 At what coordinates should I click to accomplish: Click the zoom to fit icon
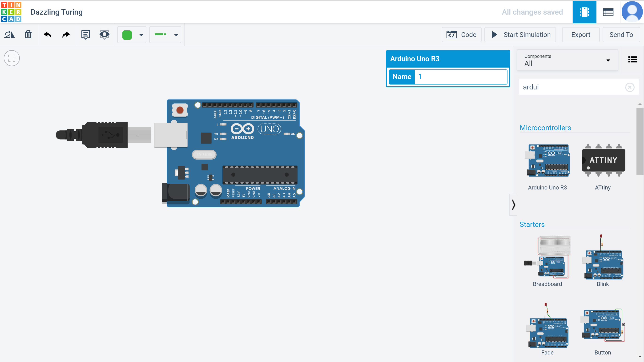[12, 58]
